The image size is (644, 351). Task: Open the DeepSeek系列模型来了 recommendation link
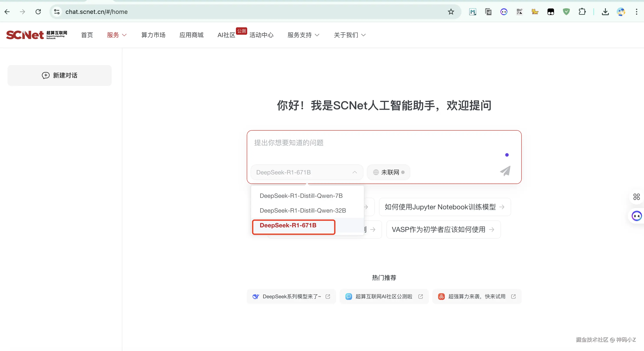point(291,297)
